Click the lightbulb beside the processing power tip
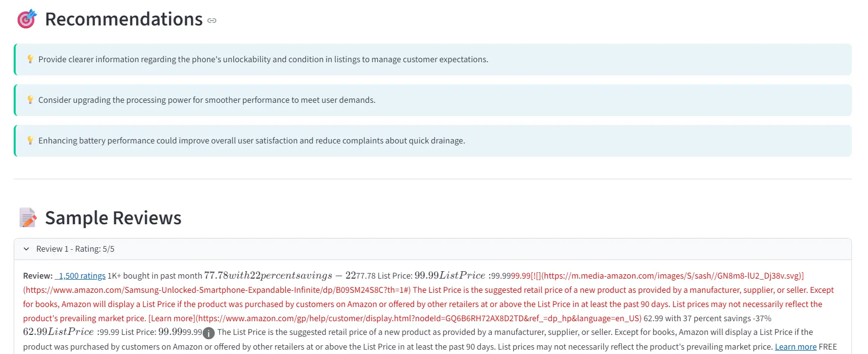868x354 pixels. tap(30, 100)
